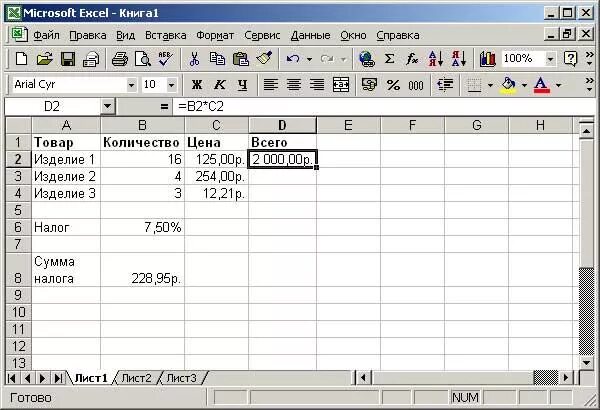This screenshot has width=600, height=410.
Task: Open the Правка menu
Action: coord(88,35)
